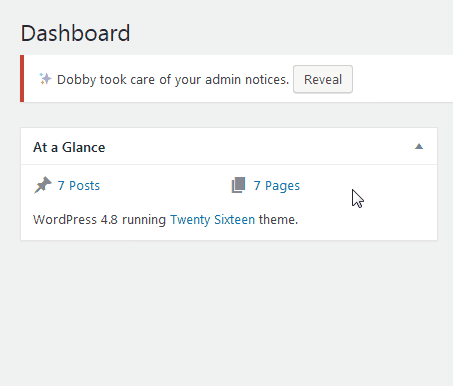Open the 7 Posts link
Image resolution: width=453 pixels, height=386 pixels.
[x=79, y=186]
